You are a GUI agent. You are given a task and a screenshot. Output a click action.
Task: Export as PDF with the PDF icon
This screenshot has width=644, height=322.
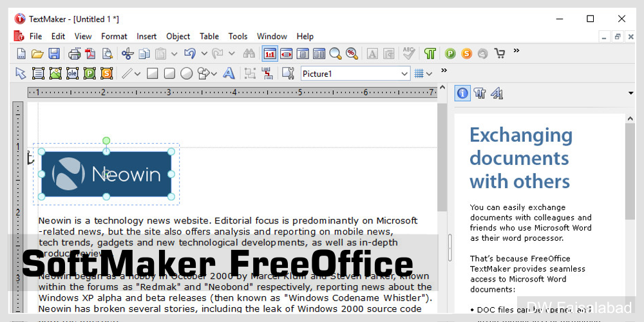pos(90,53)
